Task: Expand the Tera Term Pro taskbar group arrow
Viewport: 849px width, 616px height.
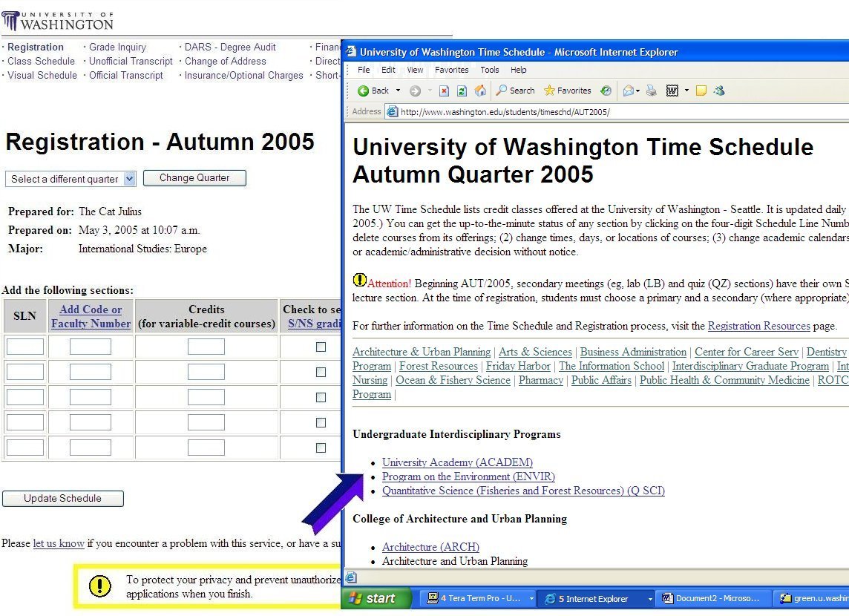Action: [531, 598]
